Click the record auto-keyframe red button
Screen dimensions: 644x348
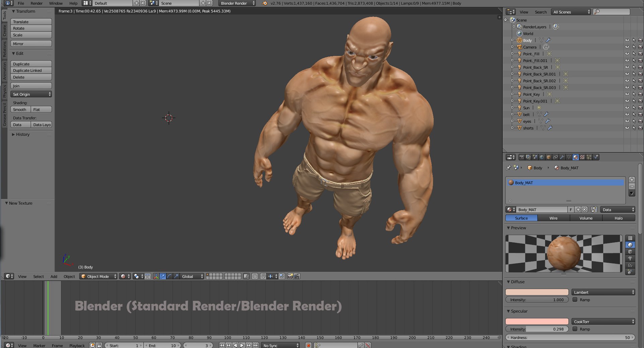tap(309, 345)
